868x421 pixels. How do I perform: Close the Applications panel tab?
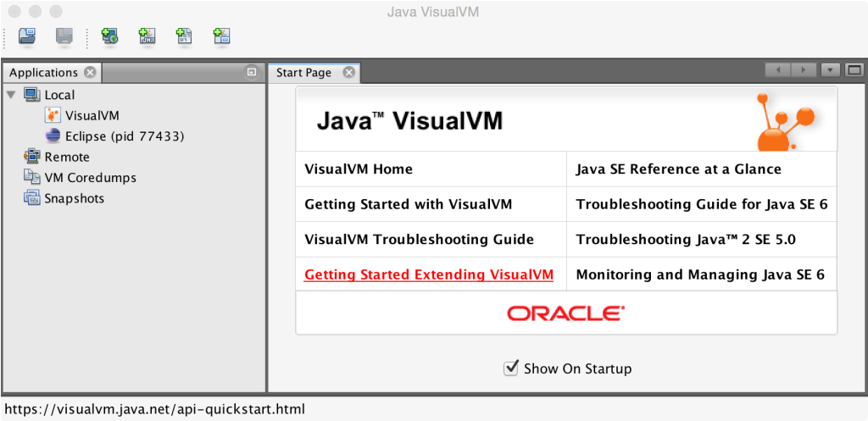tap(90, 73)
